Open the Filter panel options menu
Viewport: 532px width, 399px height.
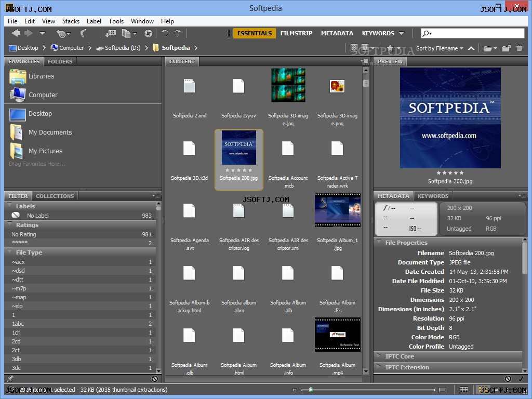click(x=156, y=196)
